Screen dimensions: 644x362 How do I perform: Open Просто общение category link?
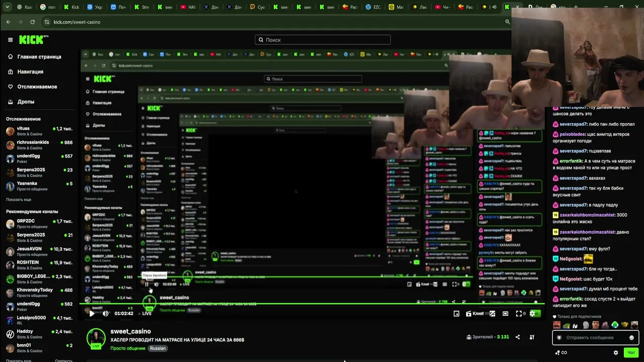click(x=128, y=348)
